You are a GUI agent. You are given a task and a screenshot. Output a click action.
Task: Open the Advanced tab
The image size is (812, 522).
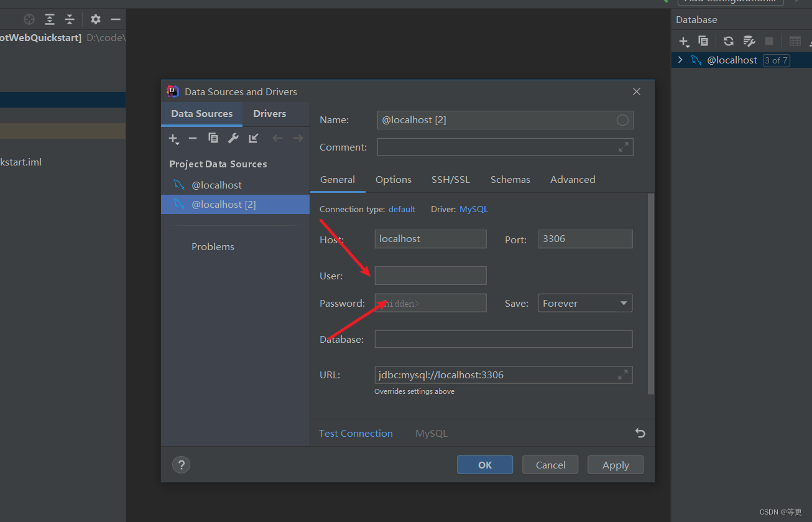click(573, 179)
